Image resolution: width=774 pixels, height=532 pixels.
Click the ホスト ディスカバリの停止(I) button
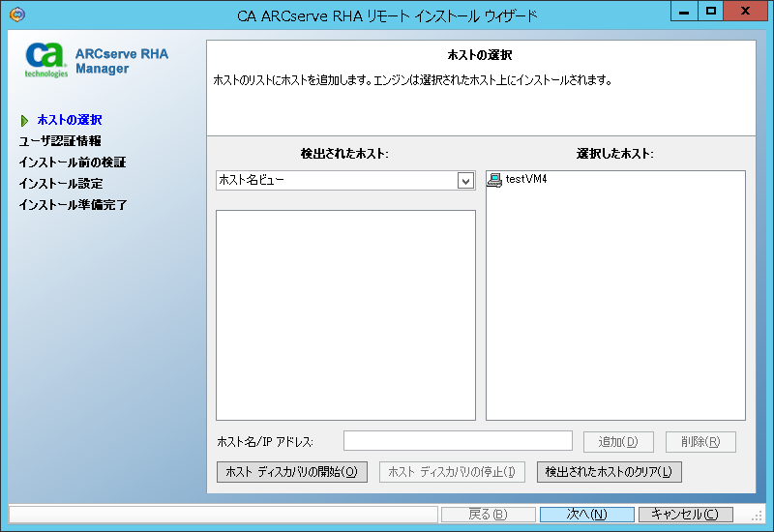coord(452,472)
